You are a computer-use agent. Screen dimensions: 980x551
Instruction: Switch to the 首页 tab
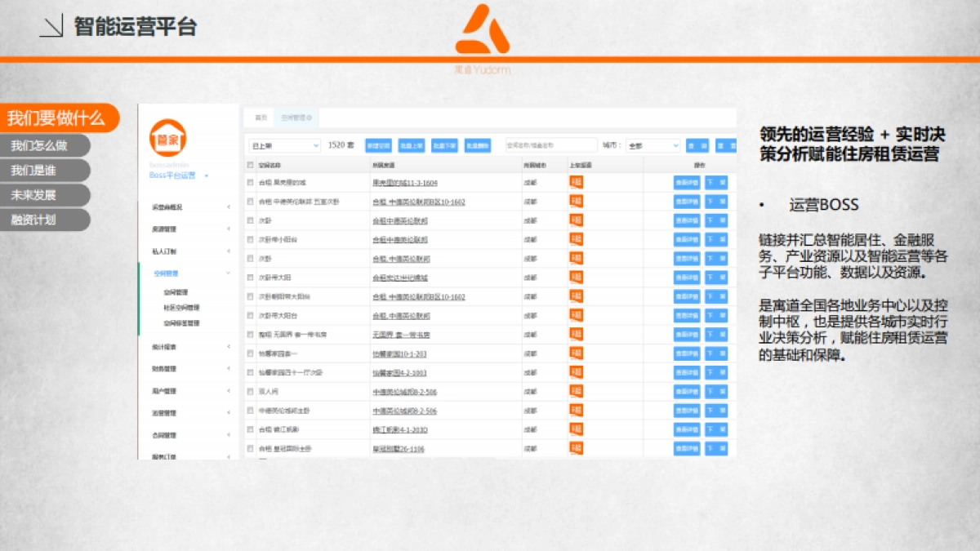(x=261, y=118)
